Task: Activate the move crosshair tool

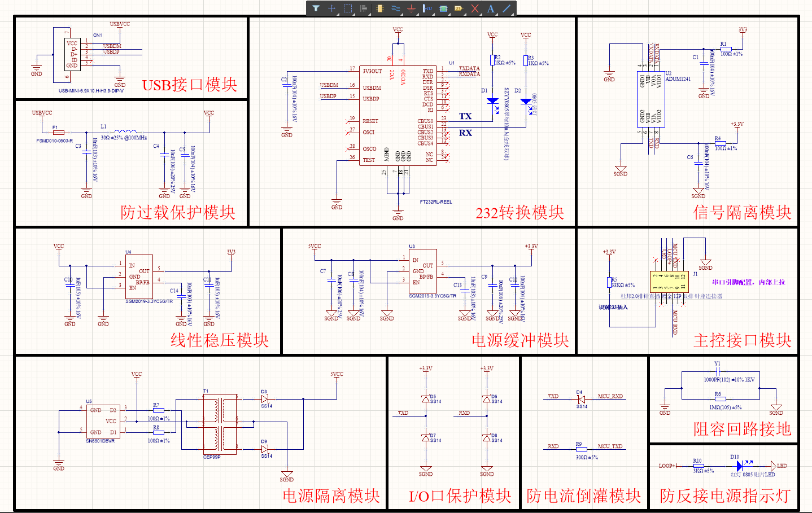Action: [x=332, y=8]
